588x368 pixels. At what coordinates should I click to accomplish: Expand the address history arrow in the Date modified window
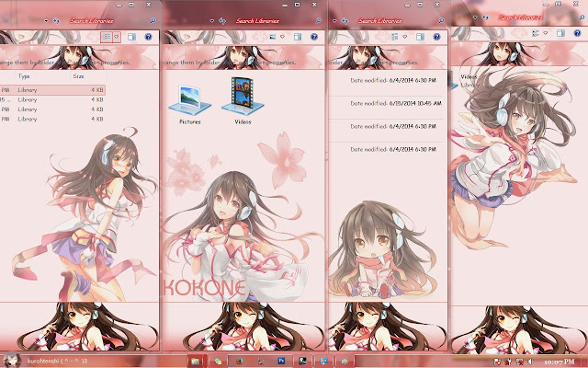[x=334, y=21]
